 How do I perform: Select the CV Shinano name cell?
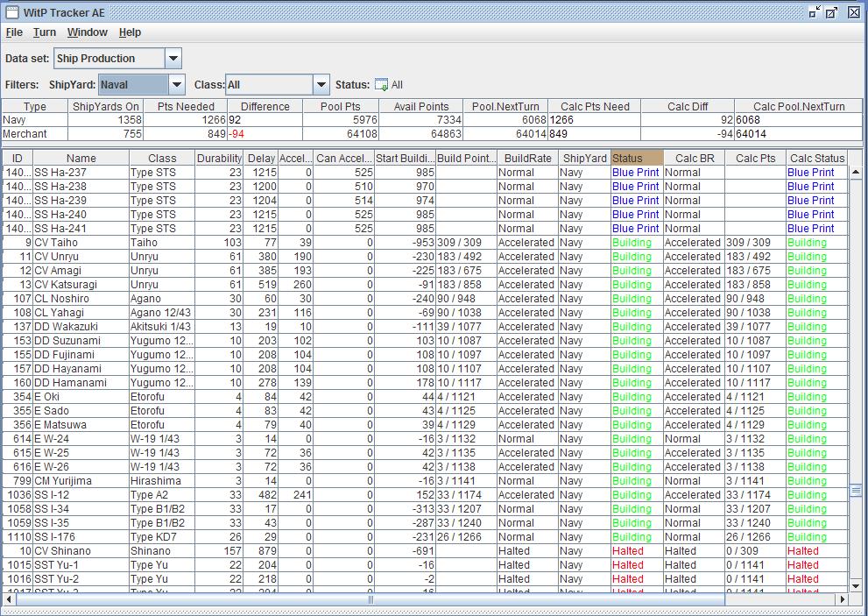(x=81, y=551)
